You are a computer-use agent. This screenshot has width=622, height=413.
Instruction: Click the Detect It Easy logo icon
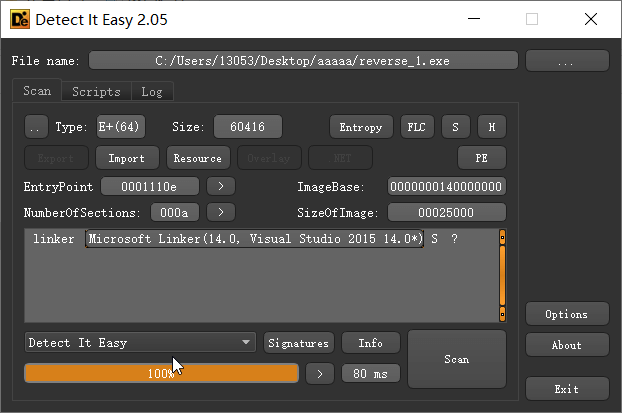pyautogui.click(x=20, y=19)
